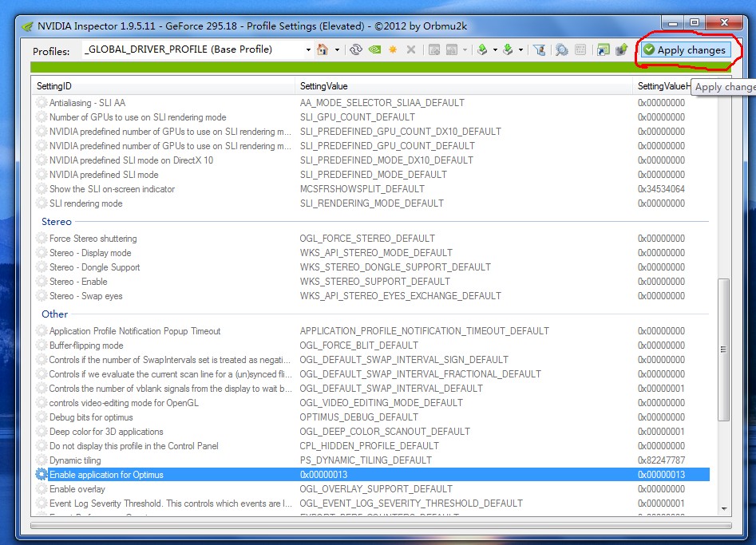Select the Show the SLI on-screen indicator row

371,189
